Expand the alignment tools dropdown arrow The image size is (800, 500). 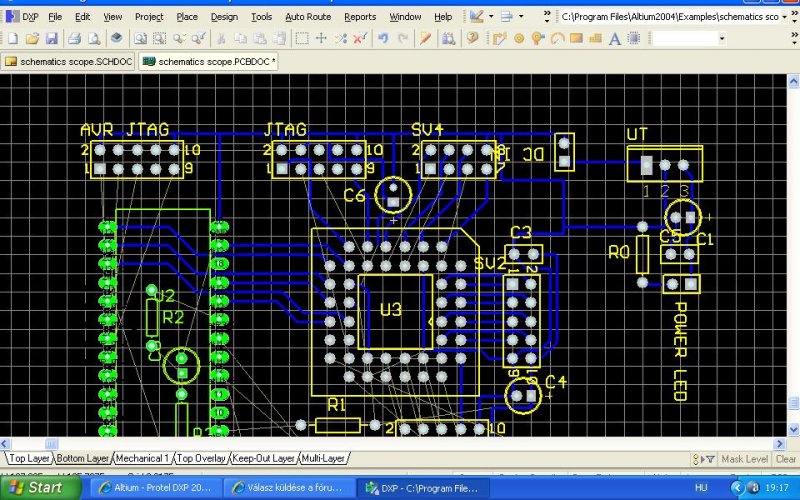click(521, 17)
